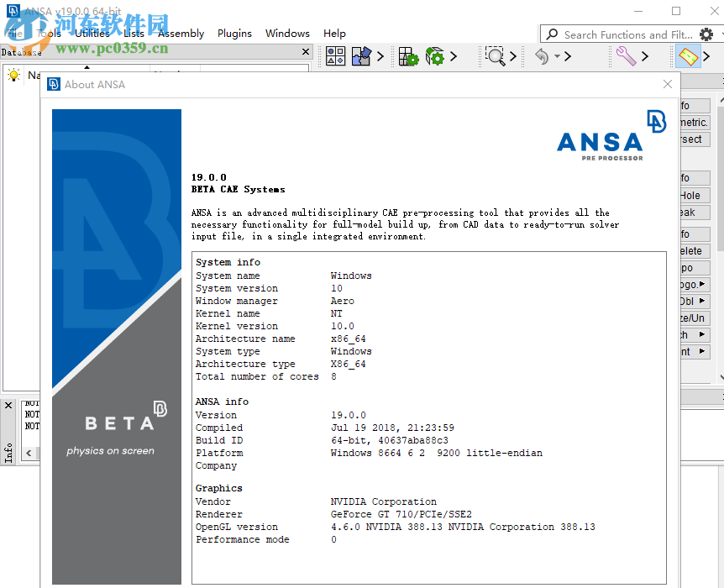Select the magnifier focus tool icon
The height and width of the screenshot is (588, 724).
click(x=496, y=55)
